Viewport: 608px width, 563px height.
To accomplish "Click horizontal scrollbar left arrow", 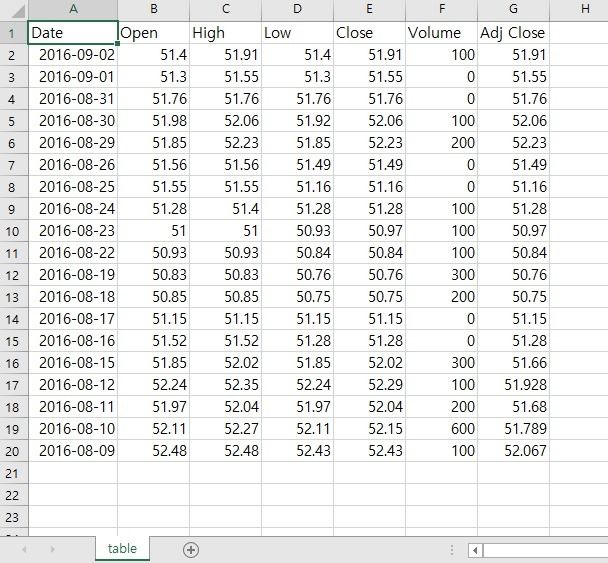I will (475, 549).
